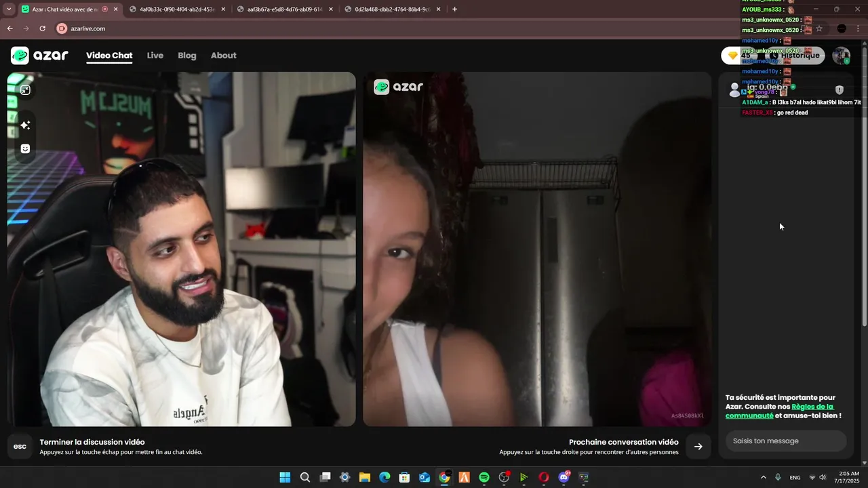
Task: Expand the system tray hidden icons chevron
Action: click(x=764, y=477)
